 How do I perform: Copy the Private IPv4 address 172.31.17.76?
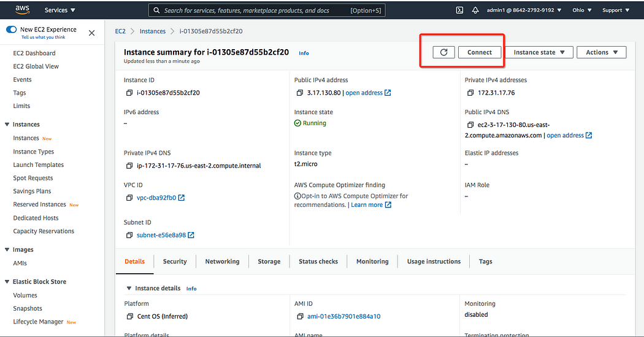click(x=470, y=93)
